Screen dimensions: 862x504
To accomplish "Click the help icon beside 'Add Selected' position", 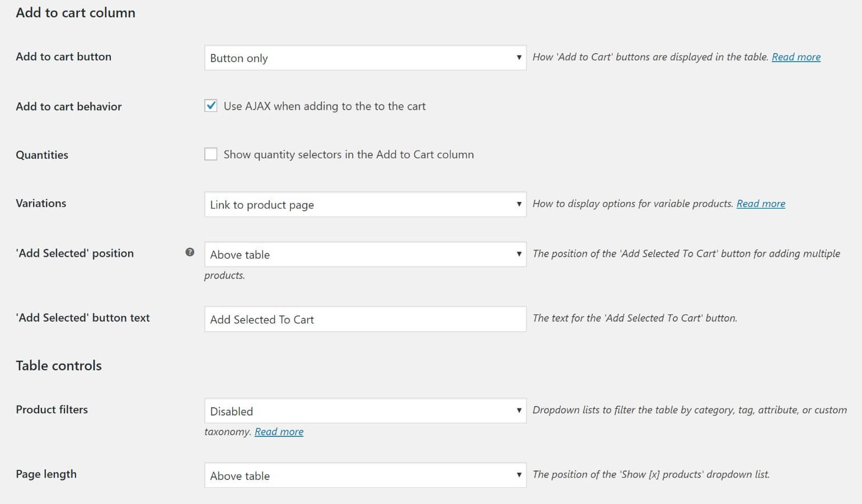I will coord(190,252).
